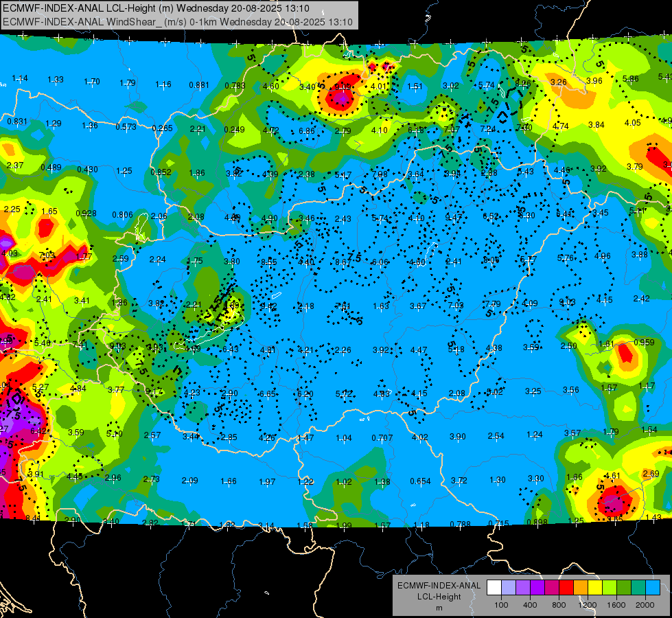Click the wind shear value 8.67

(343, 262)
